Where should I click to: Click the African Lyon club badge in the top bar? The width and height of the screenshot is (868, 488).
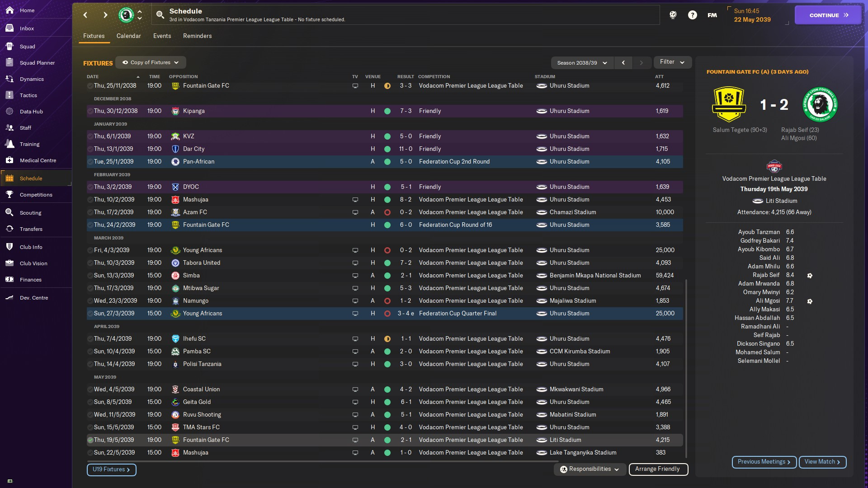(126, 15)
